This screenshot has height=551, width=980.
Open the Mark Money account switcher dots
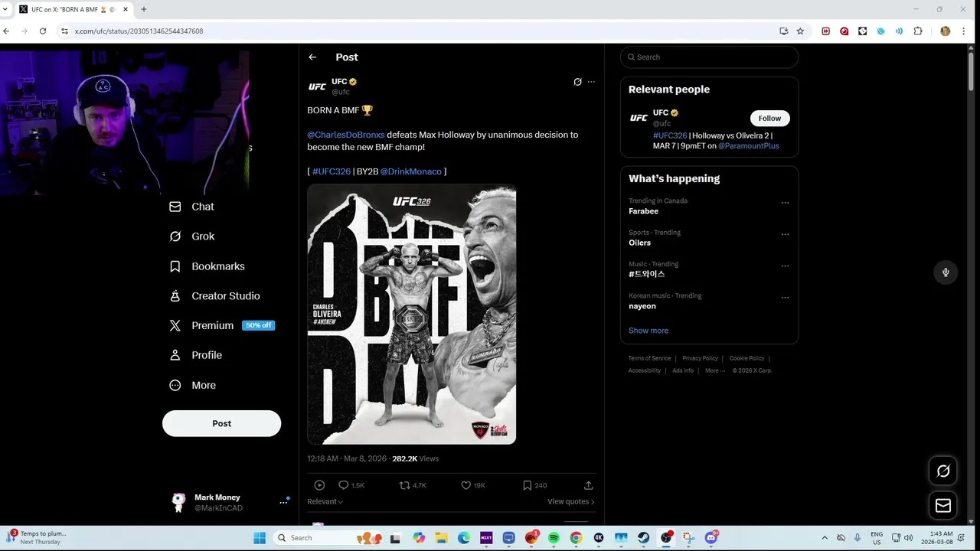283,503
